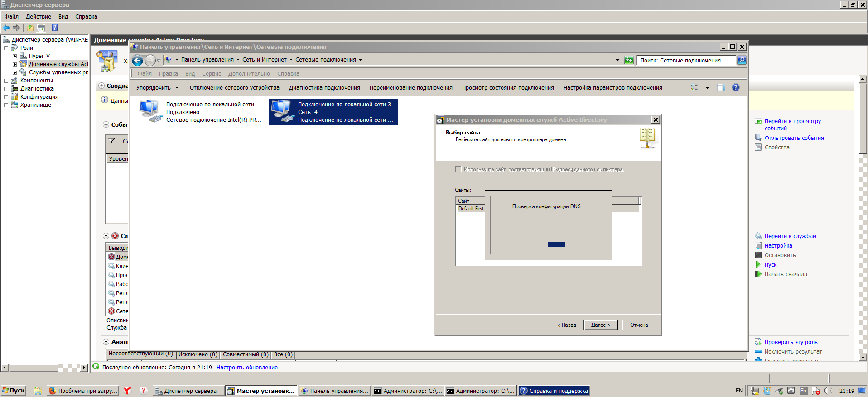The height and width of the screenshot is (397, 868).
Task: Open the Вид menu in Server Manager
Action: (x=63, y=17)
